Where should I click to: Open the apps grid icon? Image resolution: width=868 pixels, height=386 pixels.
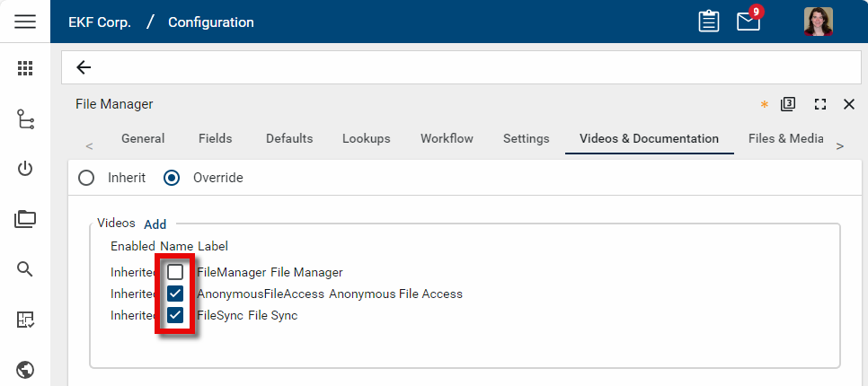(x=25, y=68)
